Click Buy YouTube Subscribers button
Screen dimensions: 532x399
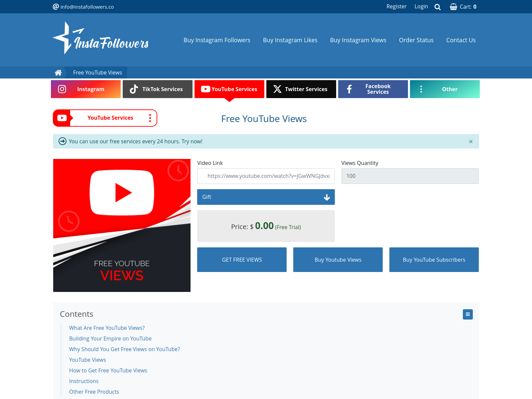coord(434,260)
